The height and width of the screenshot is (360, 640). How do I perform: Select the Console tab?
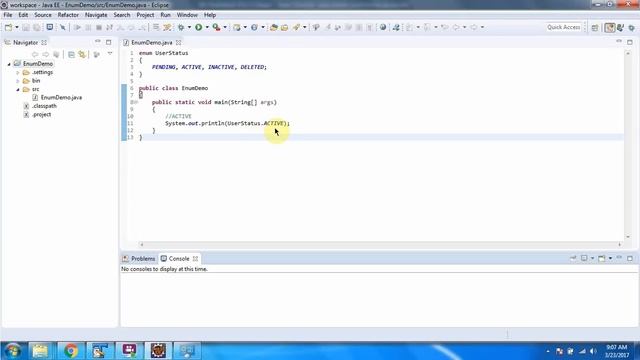pyautogui.click(x=179, y=259)
